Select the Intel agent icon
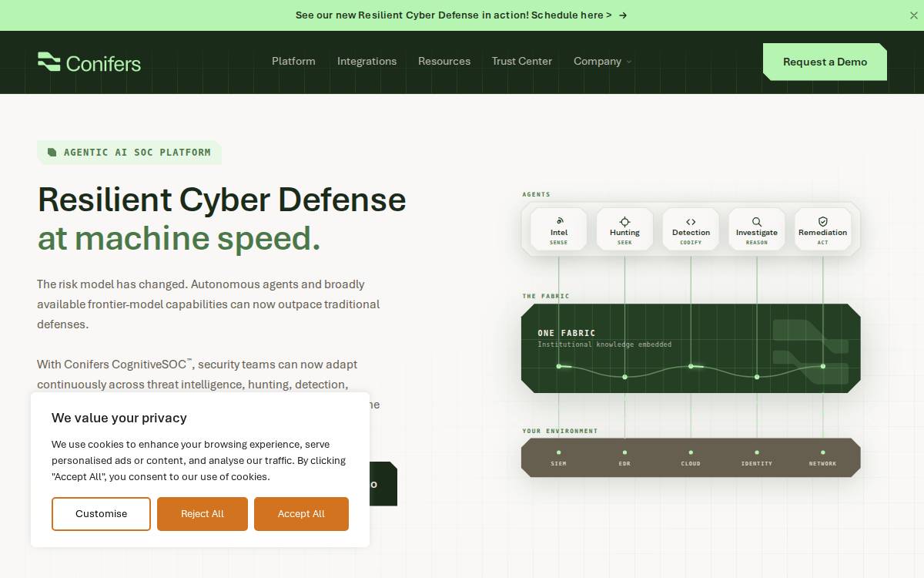The height and width of the screenshot is (578, 924). (x=559, y=221)
